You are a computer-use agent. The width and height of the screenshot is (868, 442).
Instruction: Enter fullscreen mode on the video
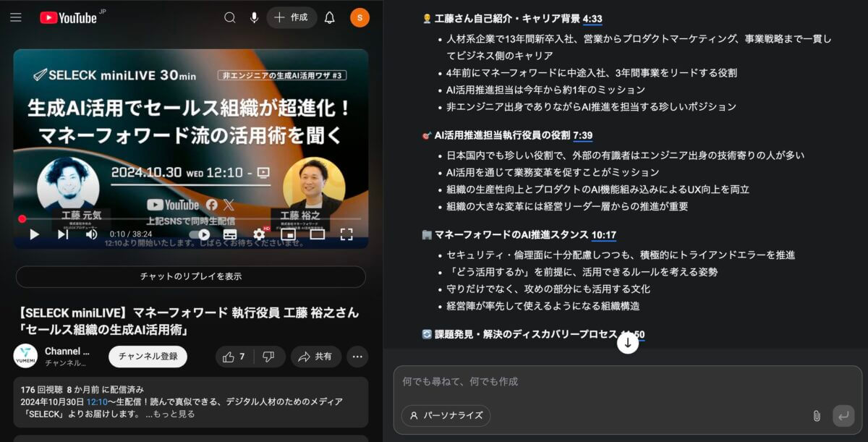point(346,234)
